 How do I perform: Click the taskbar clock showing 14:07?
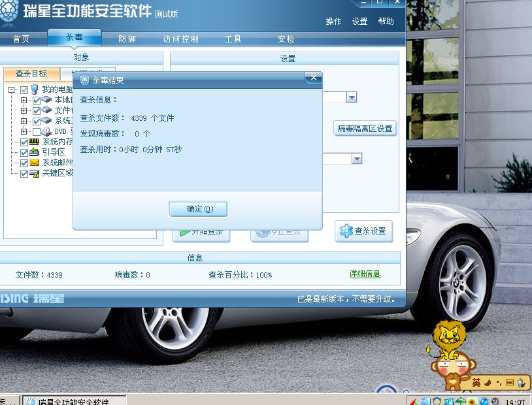[x=515, y=402]
